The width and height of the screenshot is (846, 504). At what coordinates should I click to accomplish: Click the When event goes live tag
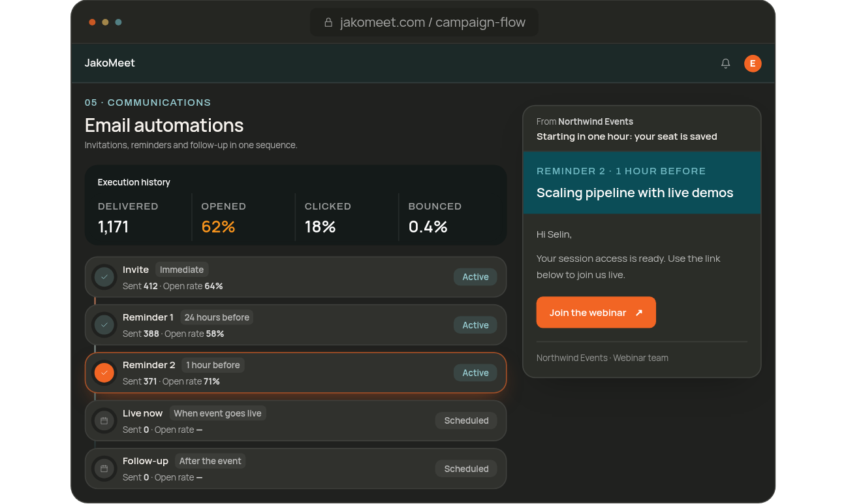[217, 413]
